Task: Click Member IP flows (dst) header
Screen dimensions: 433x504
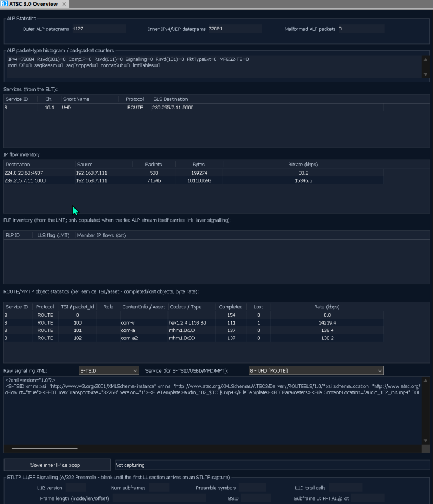Action: pos(101,235)
